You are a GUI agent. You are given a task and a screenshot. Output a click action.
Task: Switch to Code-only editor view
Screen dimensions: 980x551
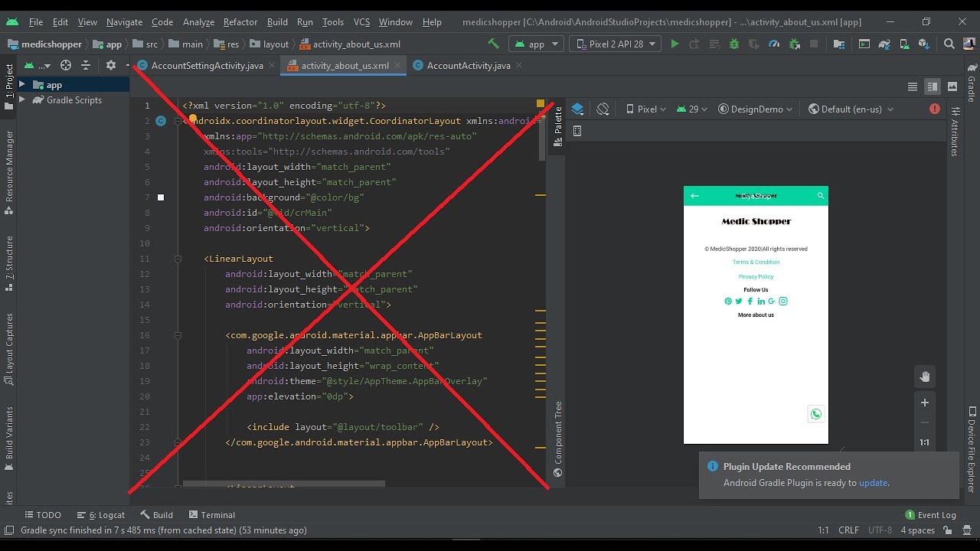point(912,87)
